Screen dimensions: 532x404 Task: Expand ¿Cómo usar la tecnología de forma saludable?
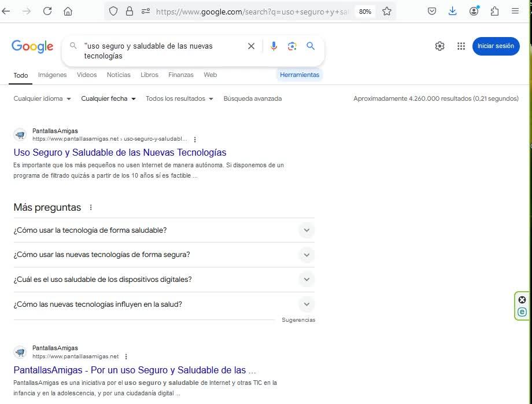(164, 230)
